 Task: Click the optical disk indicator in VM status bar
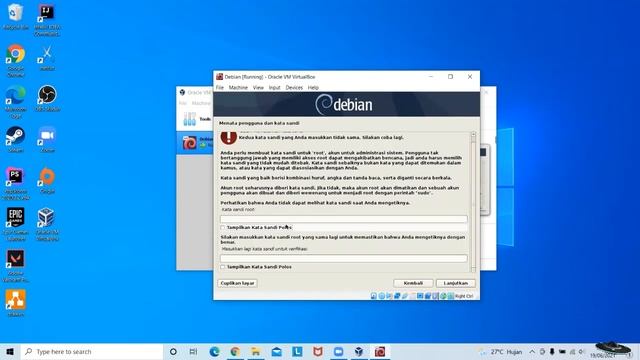tap(381, 296)
